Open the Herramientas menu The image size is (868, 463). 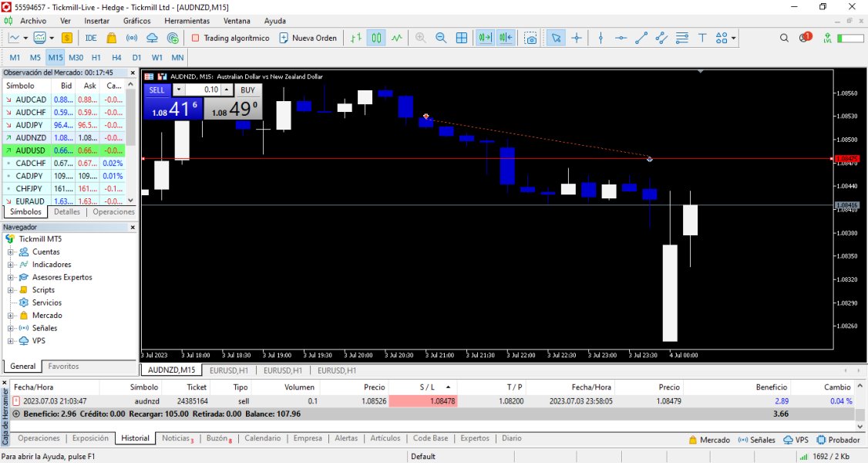tap(187, 21)
